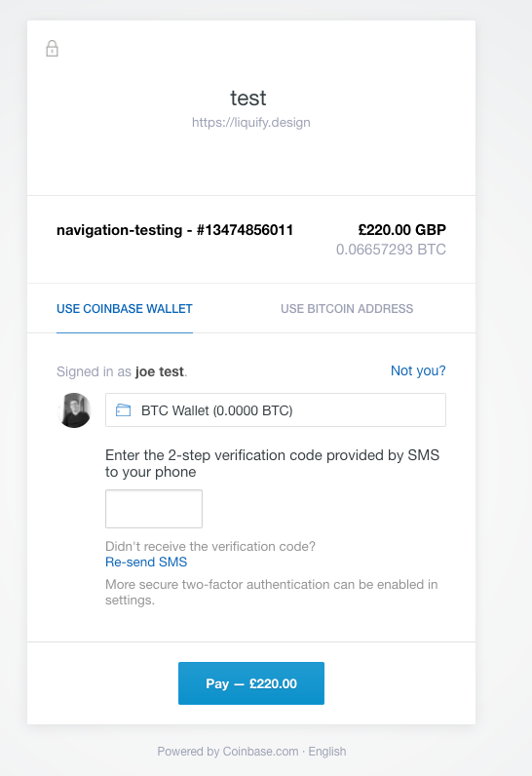
Task: Click the two-factor authentication settings note
Action: pyautogui.click(x=272, y=592)
